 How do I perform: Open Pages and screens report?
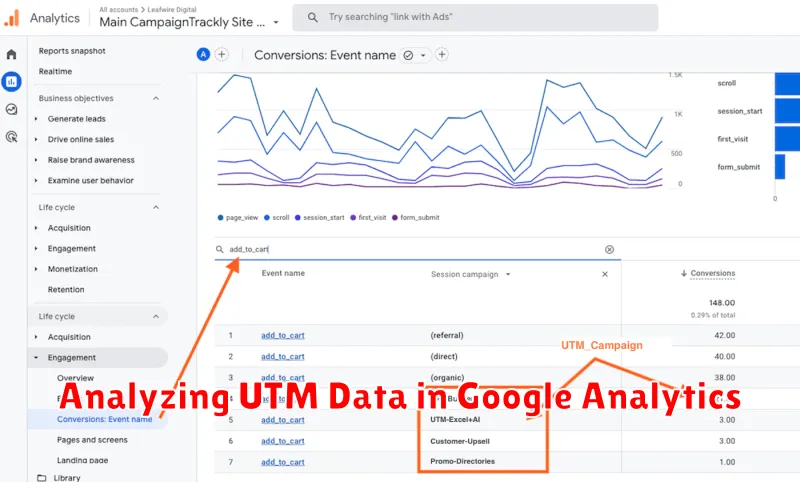[92, 440]
